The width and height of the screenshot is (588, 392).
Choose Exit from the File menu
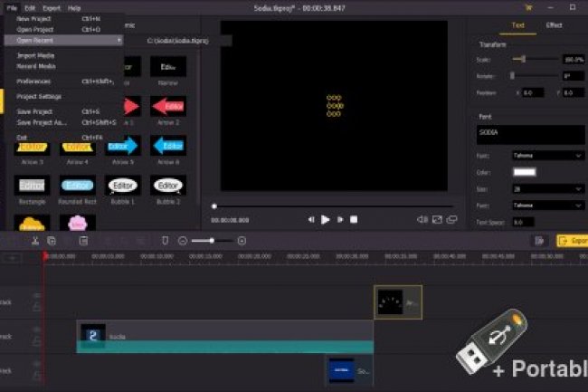(x=63, y=138)
